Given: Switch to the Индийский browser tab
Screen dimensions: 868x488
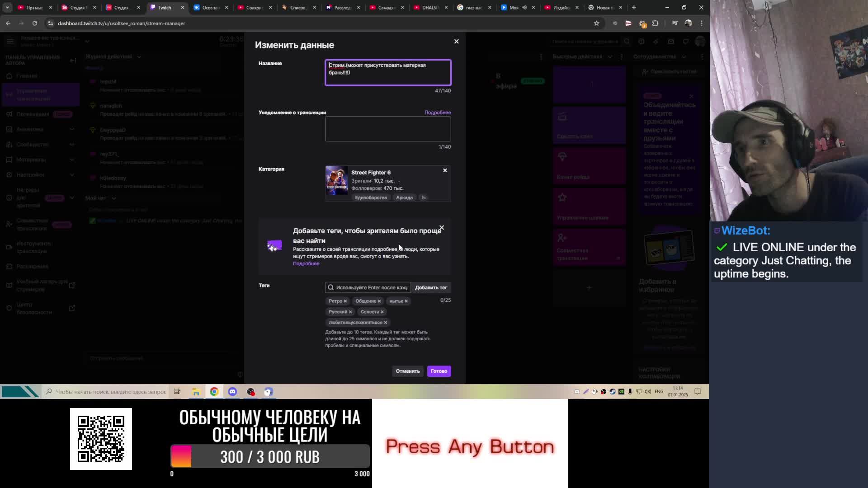Looking at the screenshot, I should tap(560, 8).
